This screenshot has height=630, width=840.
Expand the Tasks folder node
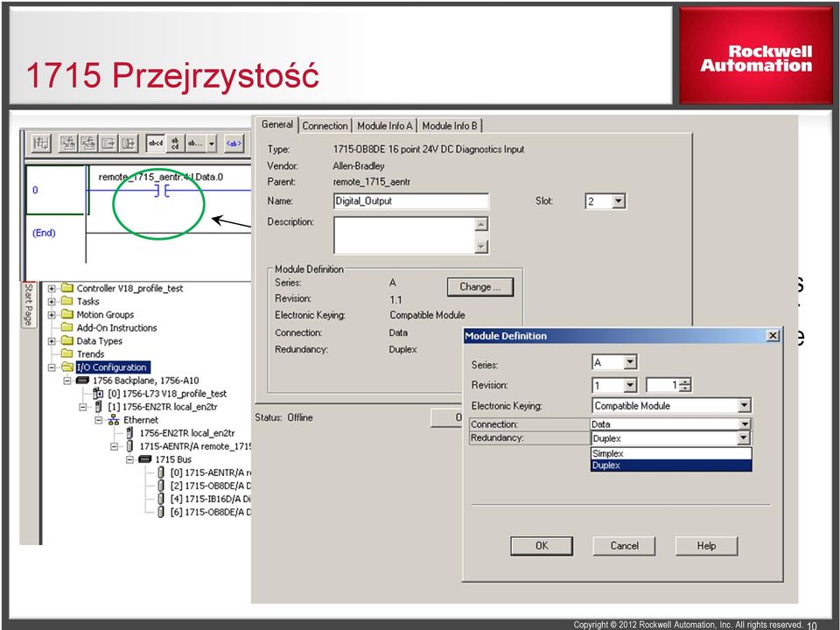click(x=52, y=301)
